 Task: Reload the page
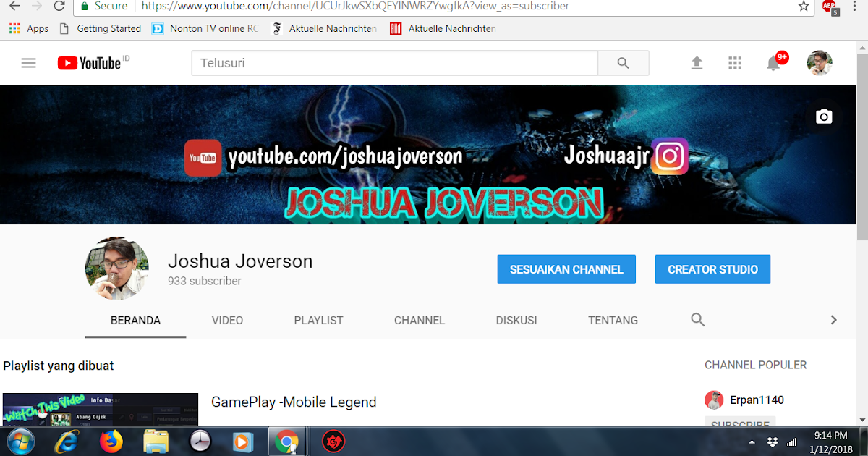(59, 6)
